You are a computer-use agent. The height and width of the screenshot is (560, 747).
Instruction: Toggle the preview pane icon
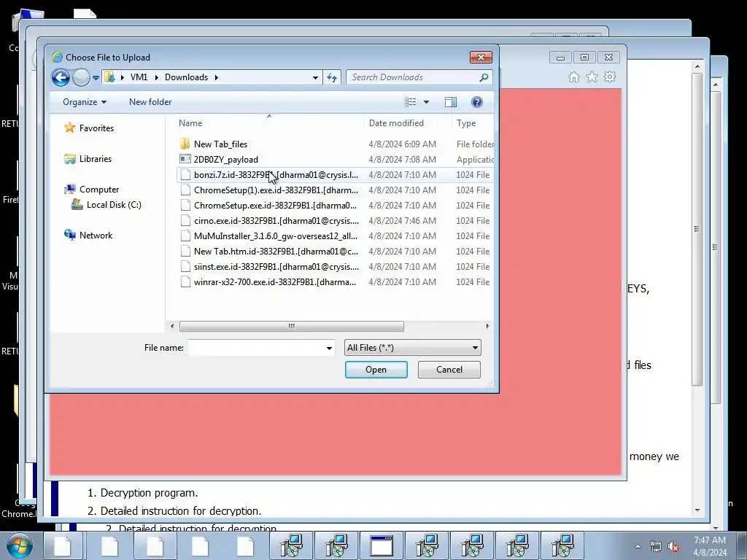[x=451, y=102]
